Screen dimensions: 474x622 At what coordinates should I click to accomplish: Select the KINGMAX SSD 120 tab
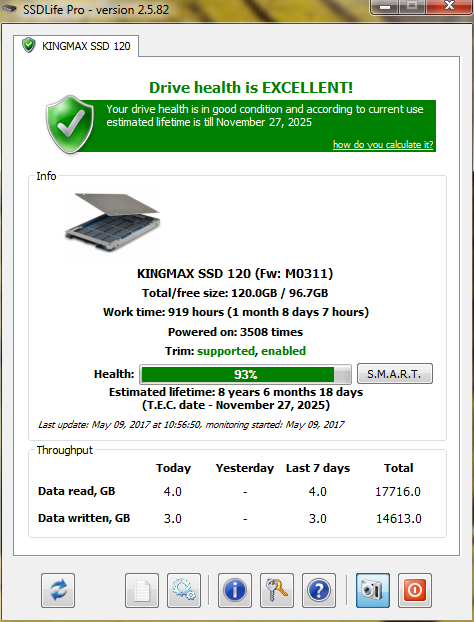click(76, 46)
